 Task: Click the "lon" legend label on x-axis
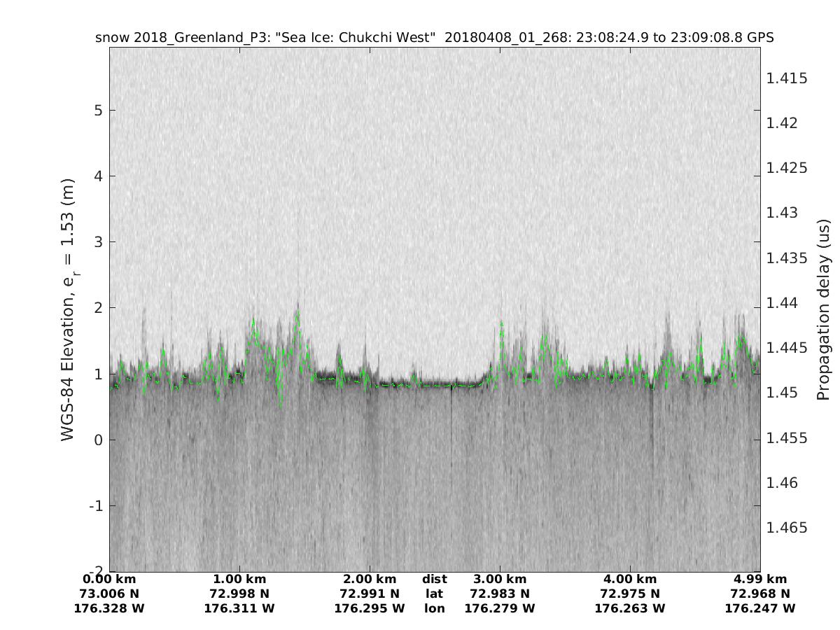pos(434,609)
